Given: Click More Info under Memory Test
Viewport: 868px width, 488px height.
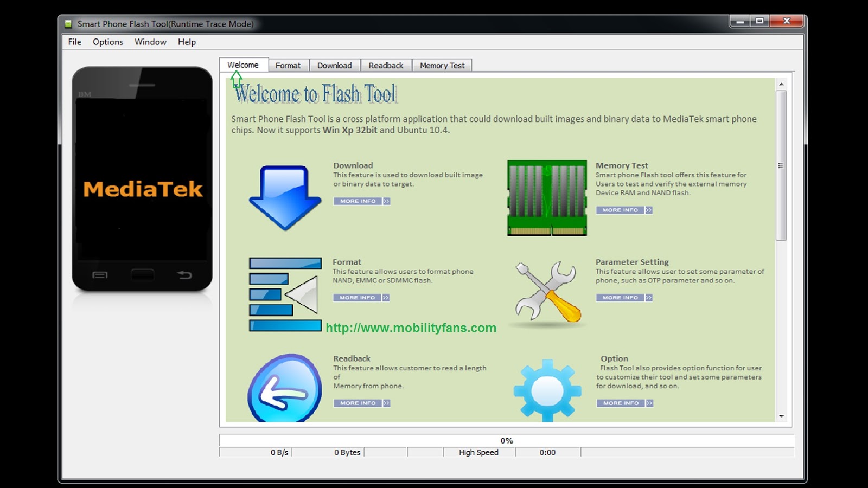Looking at the screenshot, I should [x=624, y=210].
